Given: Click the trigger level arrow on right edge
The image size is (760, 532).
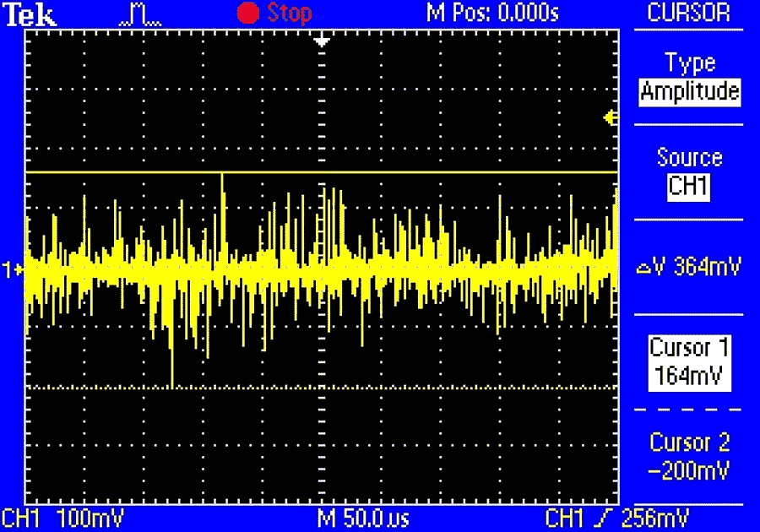Looking at the screenshot, I should pyautogui.click(x=610, y=119).
